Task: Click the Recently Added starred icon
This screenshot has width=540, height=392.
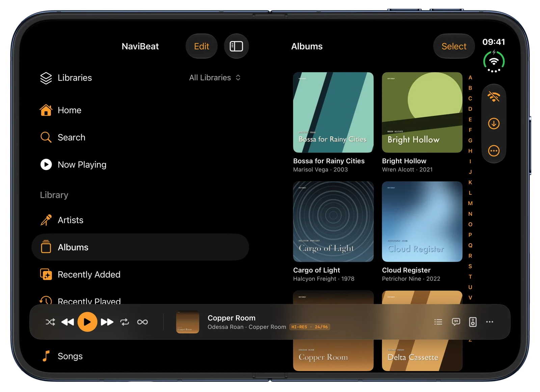Action: tap(46, 274)
